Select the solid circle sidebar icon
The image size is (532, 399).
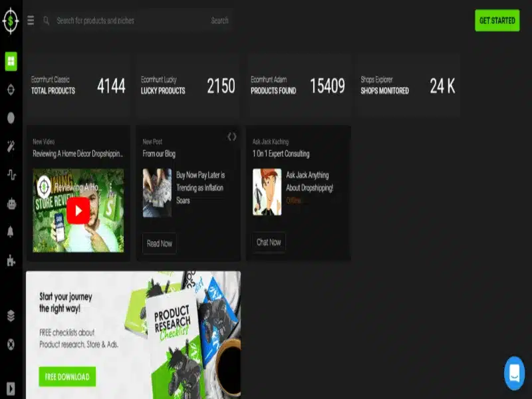[x=11, y=118]
